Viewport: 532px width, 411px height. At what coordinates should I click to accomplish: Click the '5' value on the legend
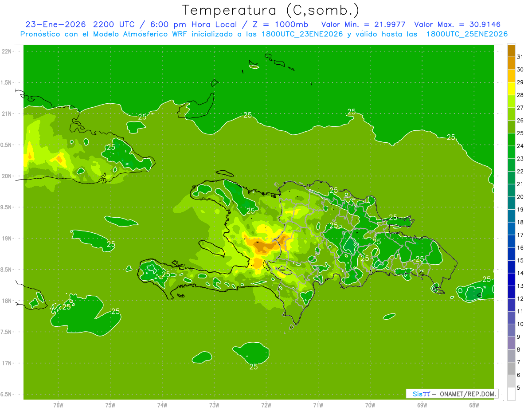tap(519, 388)
